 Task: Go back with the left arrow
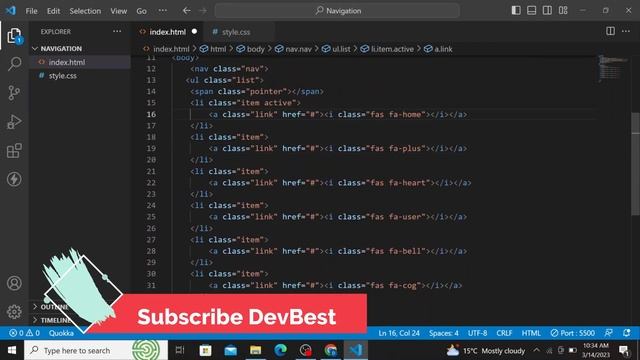point(187,11)
